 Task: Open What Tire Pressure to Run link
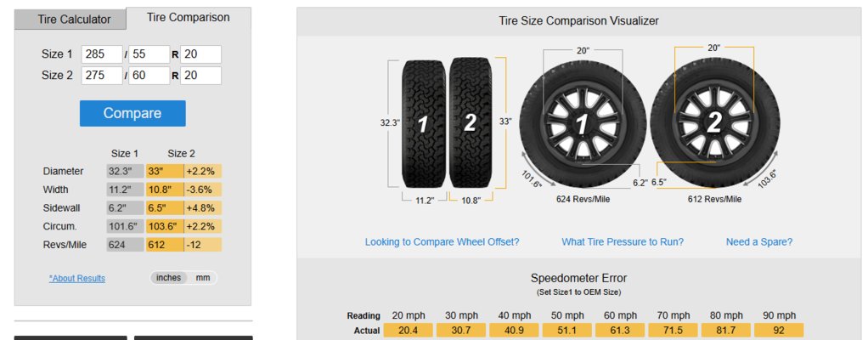(x=623, y=242)
